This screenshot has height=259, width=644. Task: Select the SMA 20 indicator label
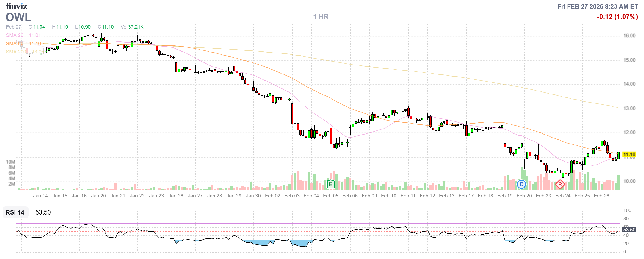[15, 35]
